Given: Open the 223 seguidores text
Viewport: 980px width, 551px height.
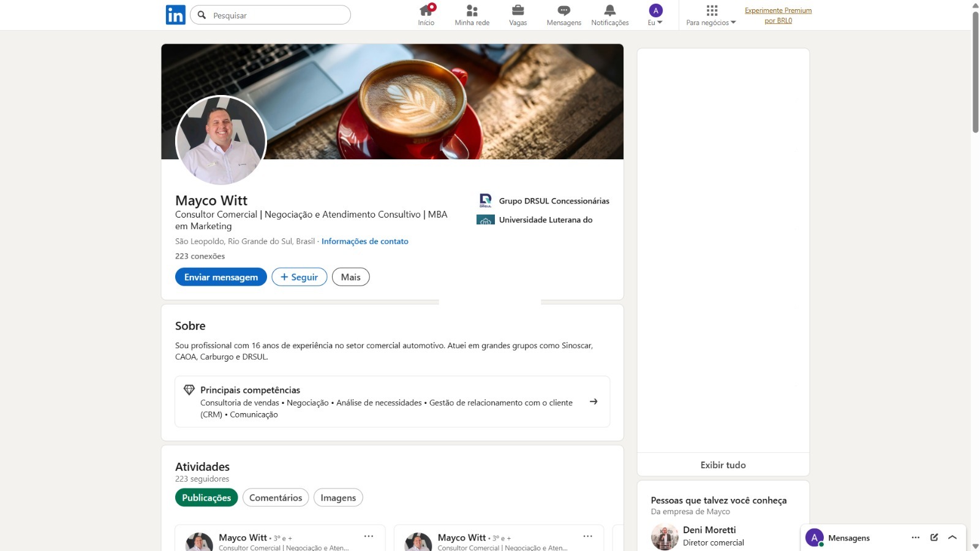Looking at the screenshot, I should point(202,479).
